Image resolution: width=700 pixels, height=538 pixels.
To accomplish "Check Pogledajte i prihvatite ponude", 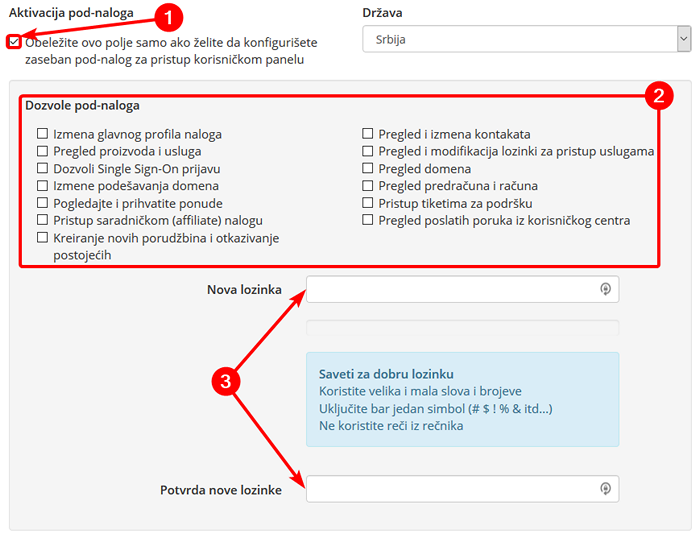I will tap(42, 203).
